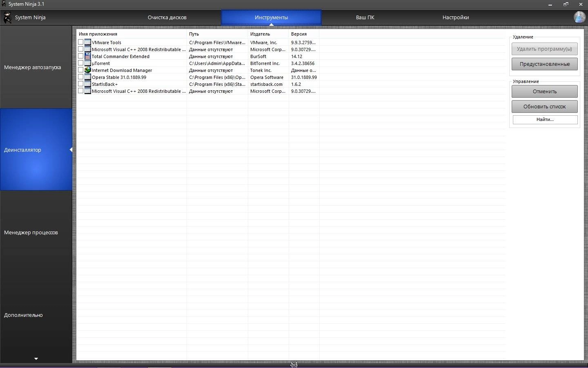Select the Total Commander Extended row name

tap(120, 56)
